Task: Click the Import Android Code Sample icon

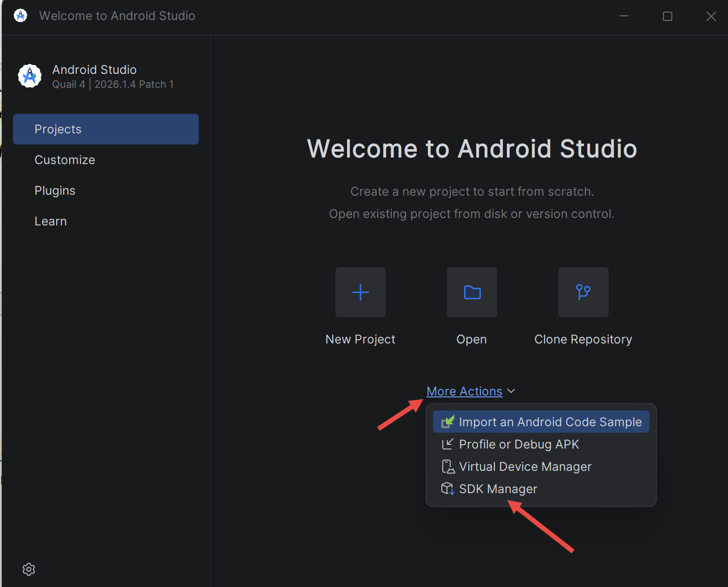Action: [447, 422]
